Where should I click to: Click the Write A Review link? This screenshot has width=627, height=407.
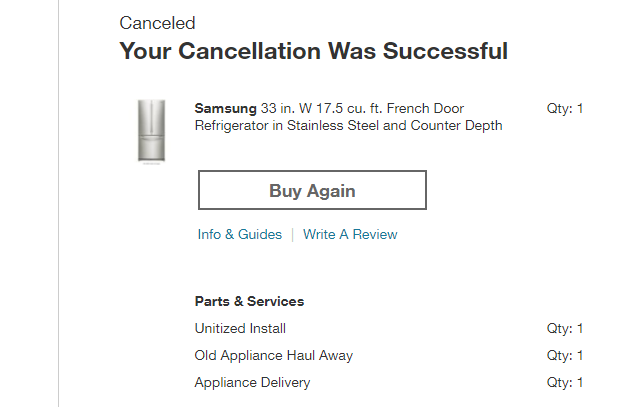click(x=350, y=235)
